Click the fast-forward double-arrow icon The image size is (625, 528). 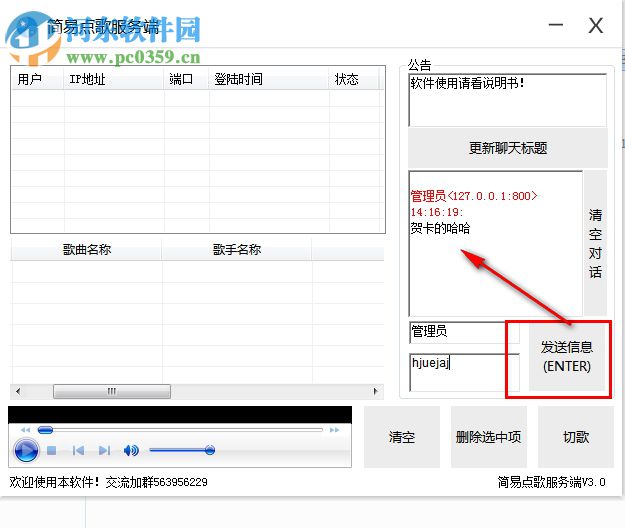[x=334, y=430]
